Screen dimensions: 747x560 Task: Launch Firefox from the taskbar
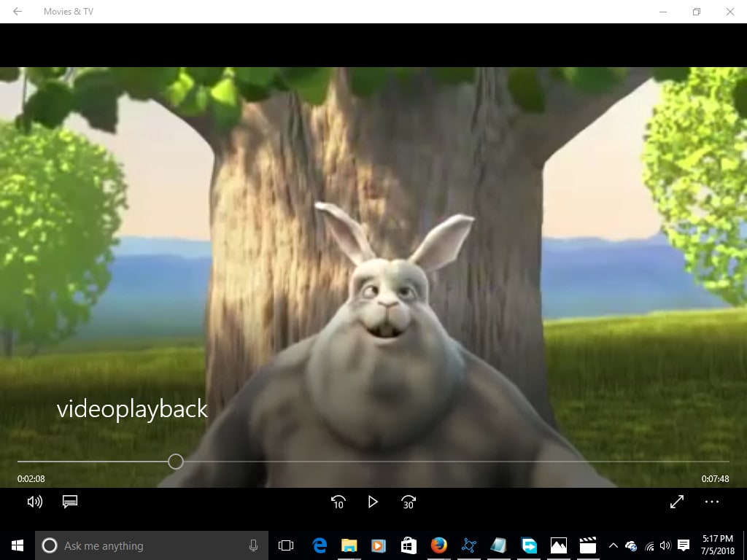point(438,545)
